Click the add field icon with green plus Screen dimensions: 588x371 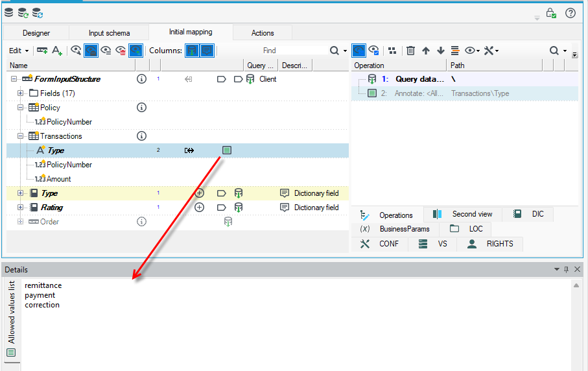pos(42,51)
